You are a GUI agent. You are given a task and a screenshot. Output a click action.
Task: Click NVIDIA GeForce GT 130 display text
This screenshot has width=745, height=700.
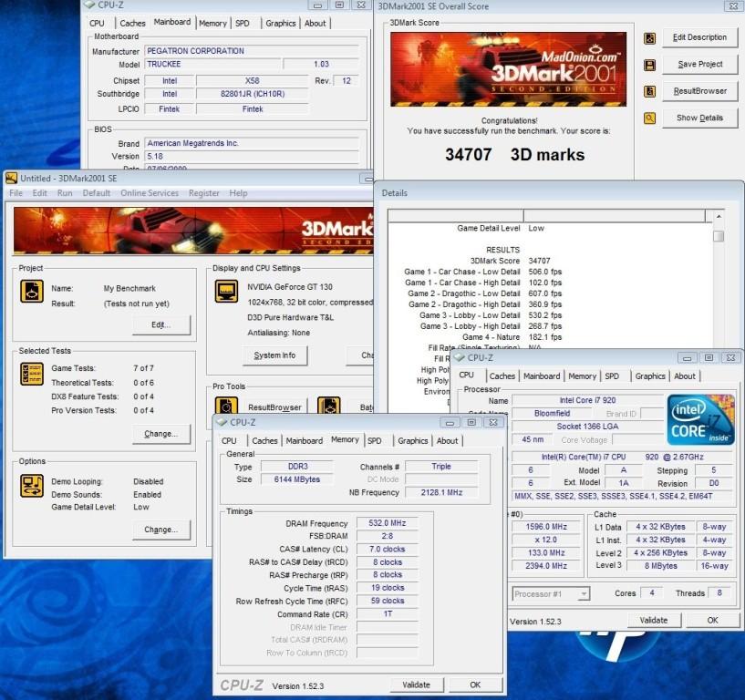point(290,287)
